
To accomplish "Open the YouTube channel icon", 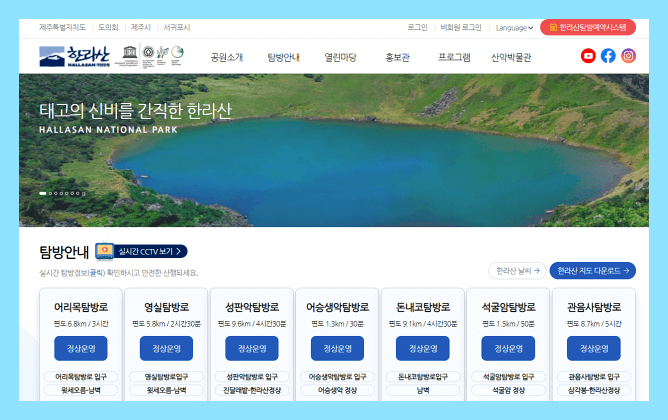I will coord(588,56).
